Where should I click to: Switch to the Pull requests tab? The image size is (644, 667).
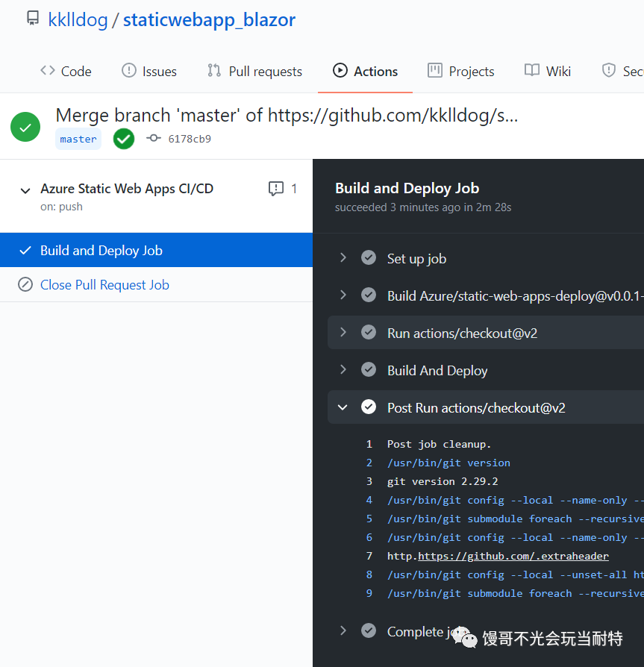point(254,71)
